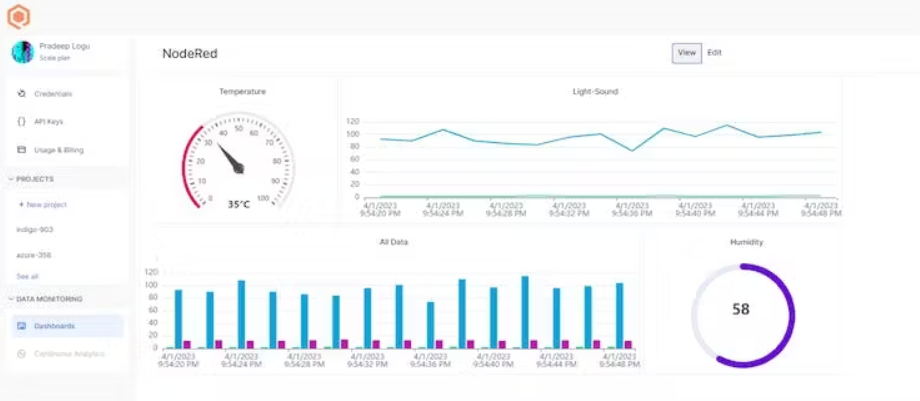Screen dimensions: 920x401
Task: Switch dashboard to View mode
Action: click(686, 53)
